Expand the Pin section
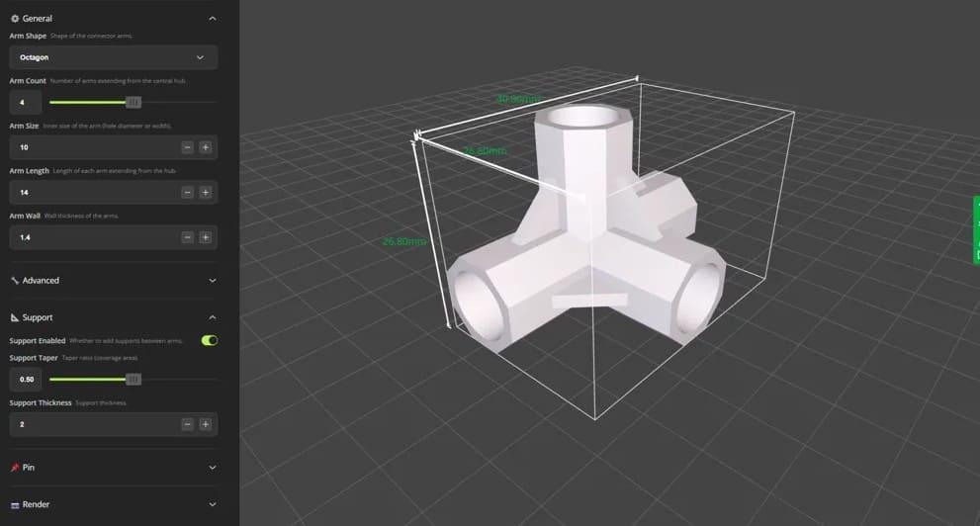 coord(213,468)
